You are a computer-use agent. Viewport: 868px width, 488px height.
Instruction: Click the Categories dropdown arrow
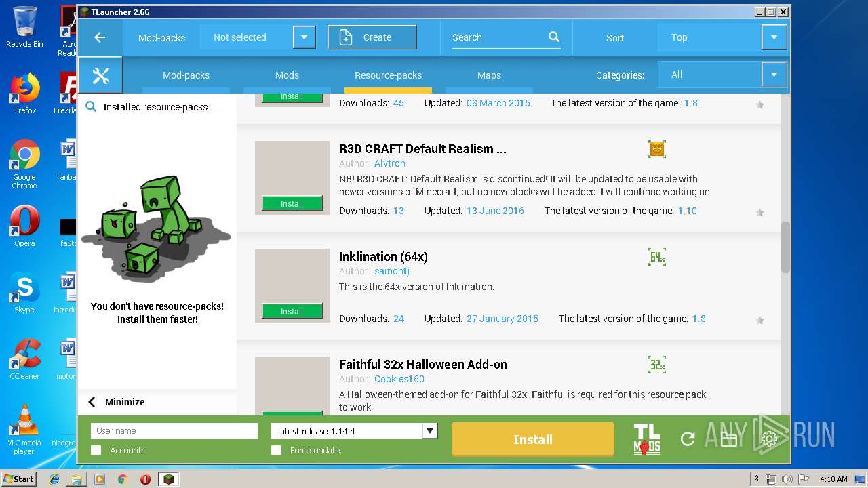(774, 75)
